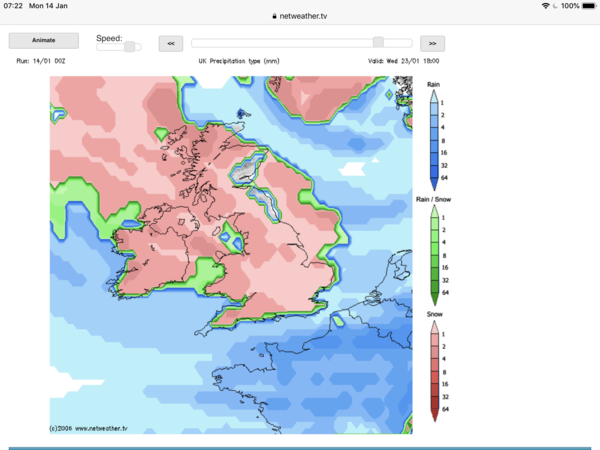Viewport: 600px width, 450px height.
Task: Step back with the << button
Action: coord(171,43)
